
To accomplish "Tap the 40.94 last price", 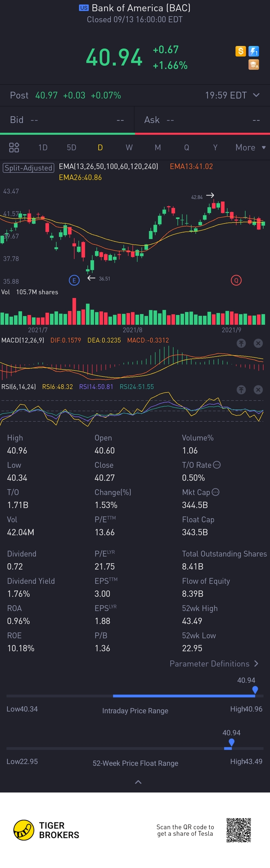I will click(x=114, y=57).
